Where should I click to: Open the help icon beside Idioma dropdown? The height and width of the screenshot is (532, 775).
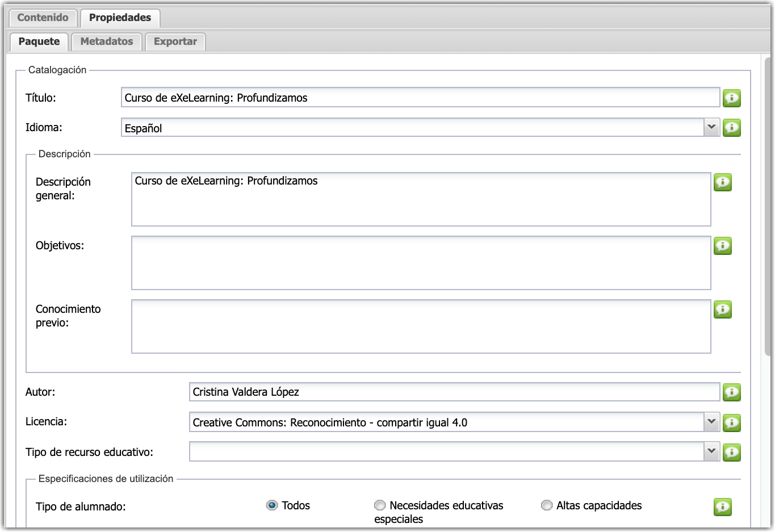coord(732,128)
